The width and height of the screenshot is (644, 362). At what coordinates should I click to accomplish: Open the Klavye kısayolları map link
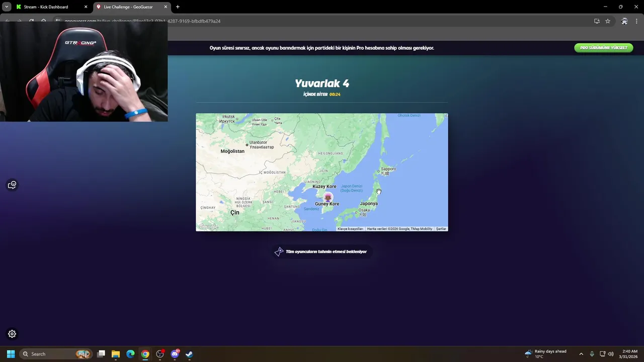pyautogui.click(x=350, y=229)
